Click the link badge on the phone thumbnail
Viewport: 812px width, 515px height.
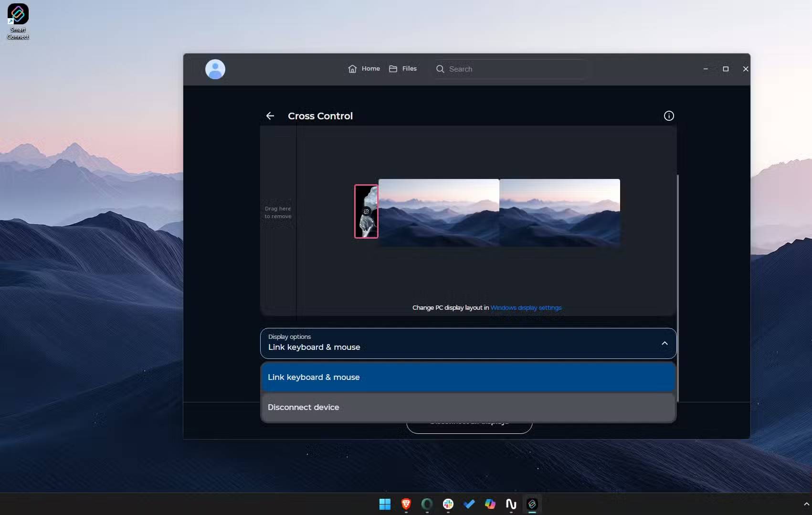click(x=366, y=211)
